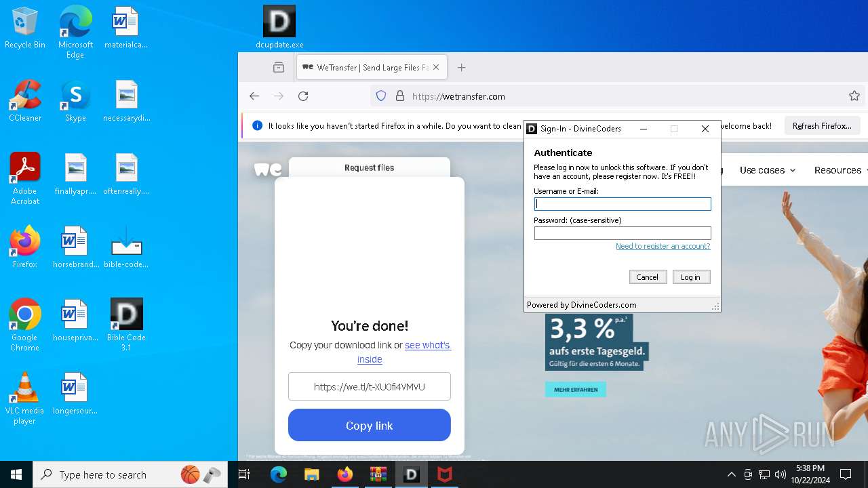Click the Log in button
Image resolution: width=868 pixels, height=488 pixels.
pyautogui.click(x=691, y=277)
